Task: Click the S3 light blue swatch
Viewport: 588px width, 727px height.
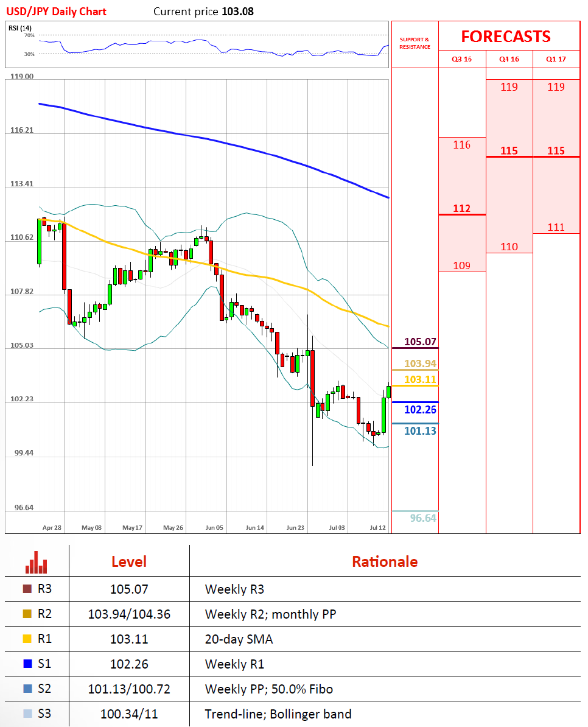Action: pyautogui.click(x=27, y=714)
